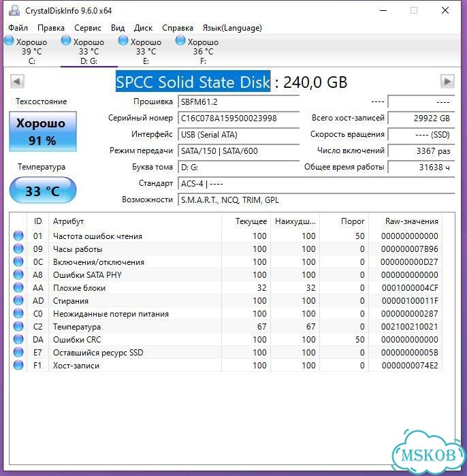Click the transfer mode field SATA/150 | SATA/600
The height and width of the screenshot is (476, 467).
[238, 151]
